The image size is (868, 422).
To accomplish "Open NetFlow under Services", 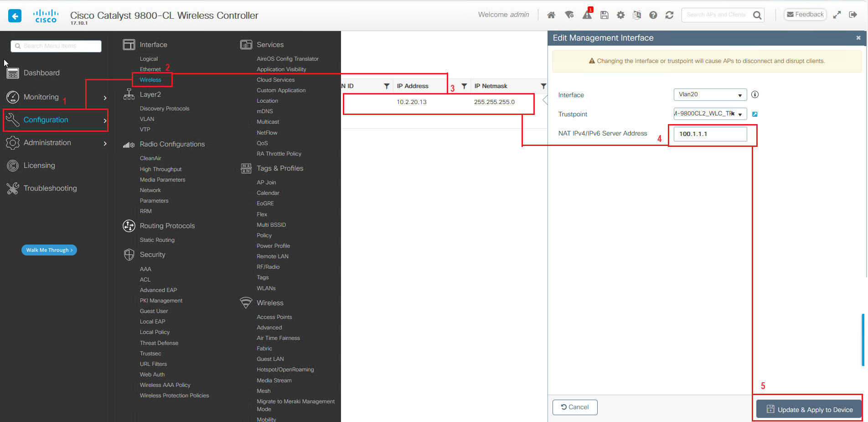I will 267,133.
